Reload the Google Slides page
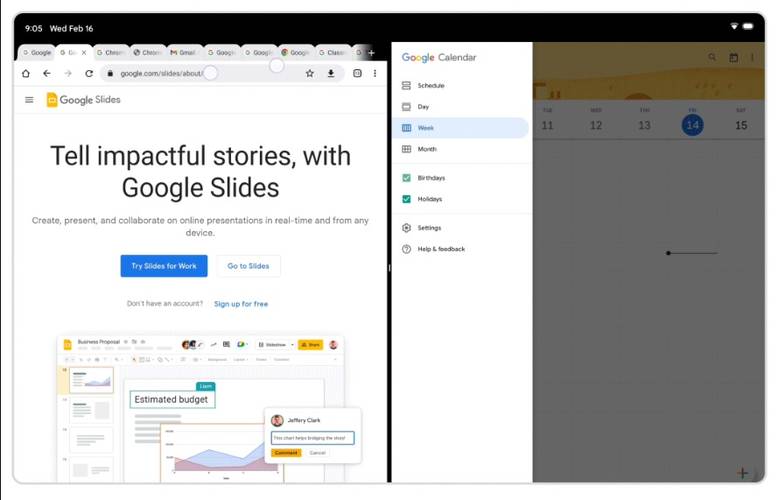778x500 pixels. [89, 73]
